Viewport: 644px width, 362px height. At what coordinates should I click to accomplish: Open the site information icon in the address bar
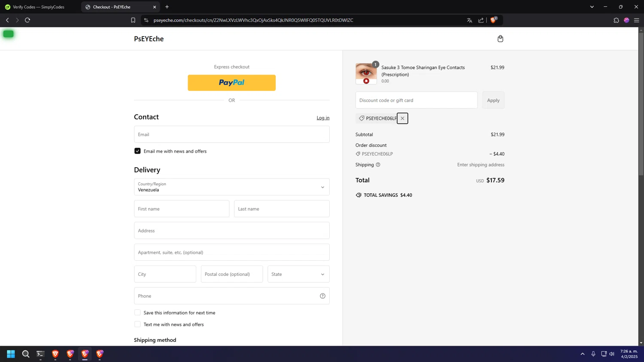click(146, 20)
